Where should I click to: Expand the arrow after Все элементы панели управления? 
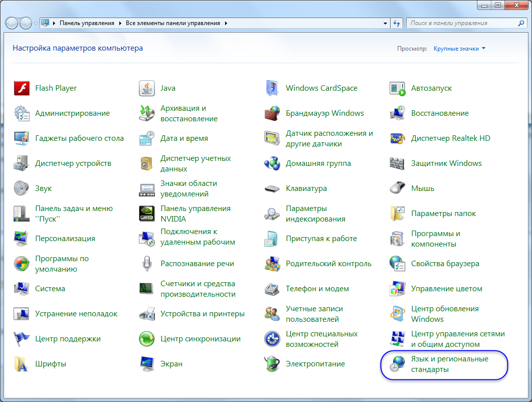point(226,23)
